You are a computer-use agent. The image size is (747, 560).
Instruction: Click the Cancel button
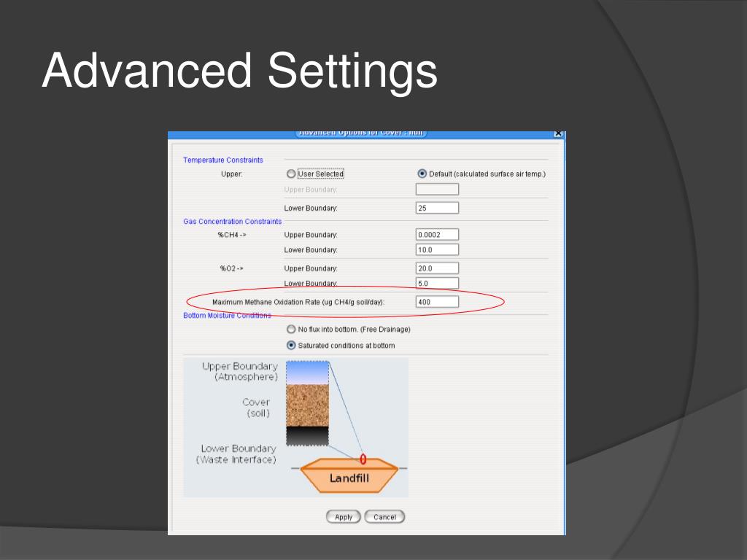[x=384, y=517]
